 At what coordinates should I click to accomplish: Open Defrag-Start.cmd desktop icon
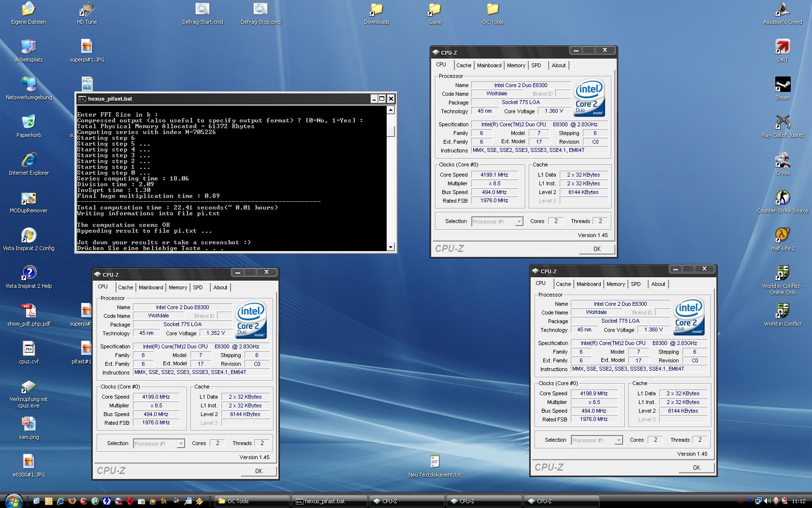coord(203,13)
